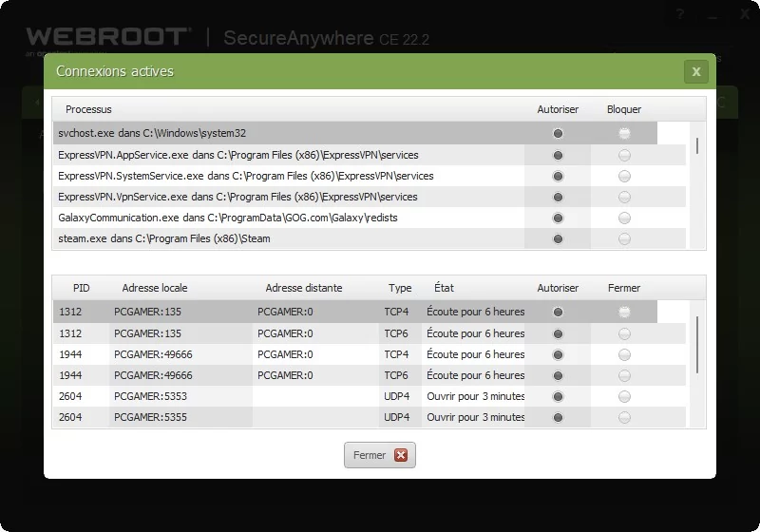Viewport: 760px width, 532px height.
Task: Select Fermer for PID 1312 TCP4 connection
Action: 624,312
